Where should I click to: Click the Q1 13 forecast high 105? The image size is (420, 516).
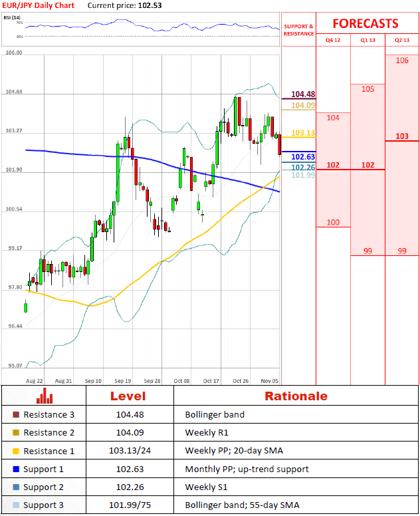coord(367,89)
